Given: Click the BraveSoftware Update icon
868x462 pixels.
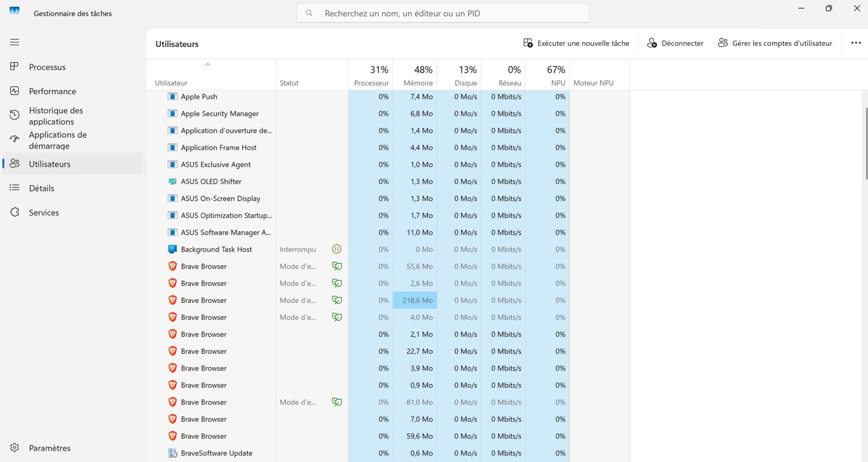Looking at the screenshot, I should coord(172,453).
